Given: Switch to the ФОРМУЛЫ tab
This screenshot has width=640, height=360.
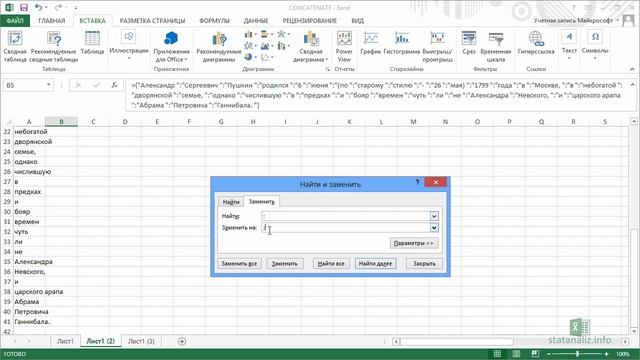Looking at the screenshot, I should 215,20.
